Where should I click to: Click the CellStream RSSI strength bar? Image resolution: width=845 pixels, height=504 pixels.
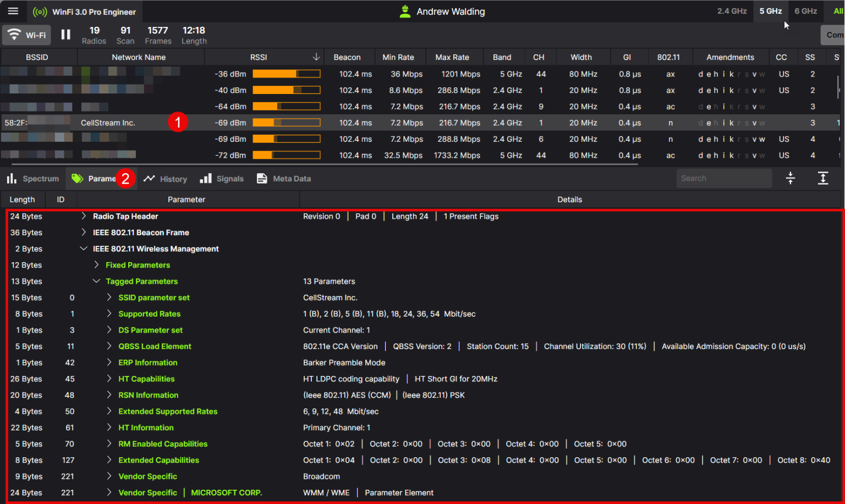(286, 123)
